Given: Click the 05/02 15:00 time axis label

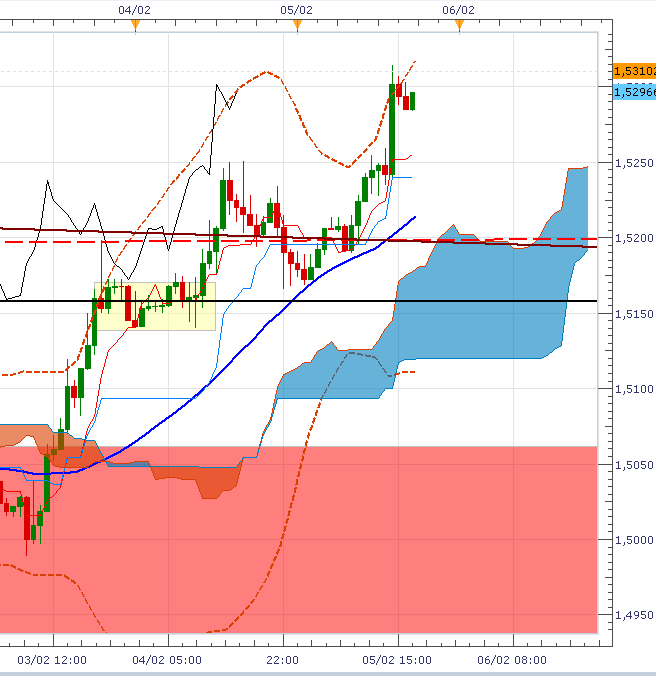Looking at the screenshot, I should point(397,660).
